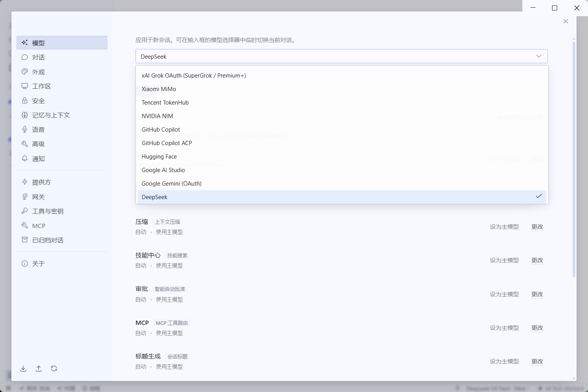Click 更改 for 技能中心 row
This screenshot has width=588, height=392.
click(537, 260)
